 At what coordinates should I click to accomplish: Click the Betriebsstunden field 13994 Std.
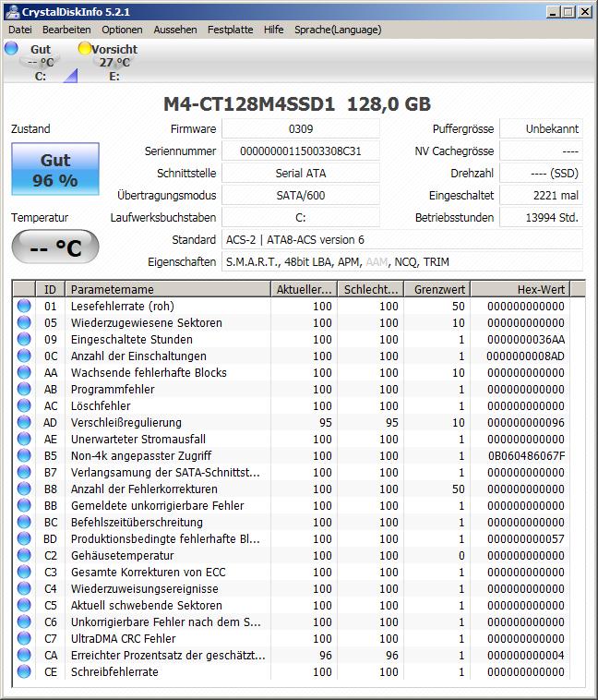pyautogui.click(x=541, y=217)
